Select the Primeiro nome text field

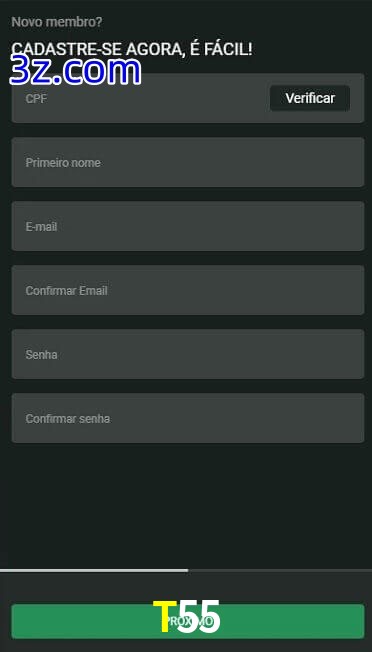point(188,162)
